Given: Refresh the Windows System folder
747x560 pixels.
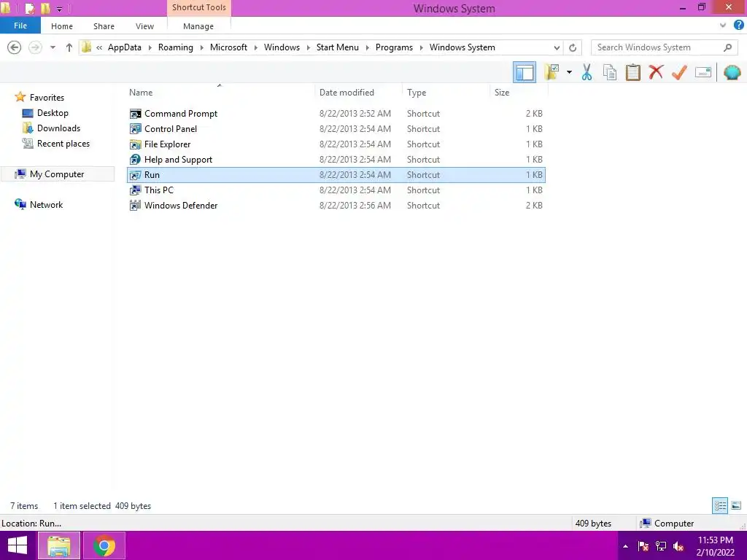Looking at the screenshot, I should 573,47.
